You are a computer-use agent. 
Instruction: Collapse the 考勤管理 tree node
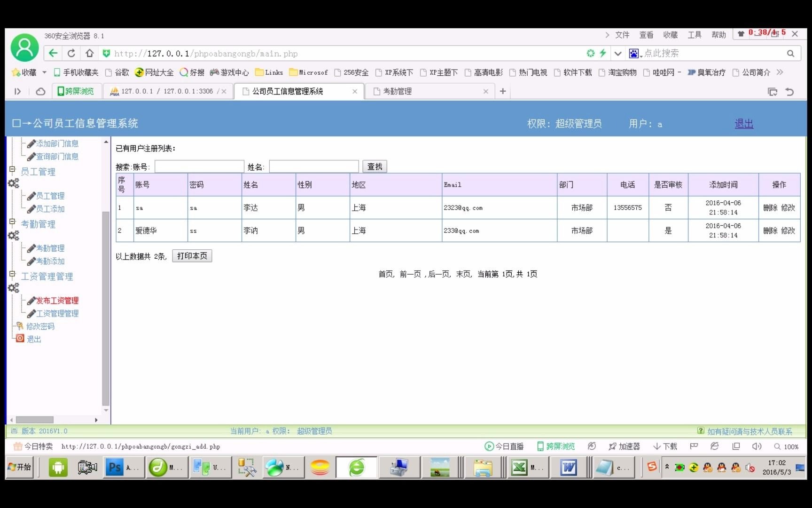pos(12,222)
